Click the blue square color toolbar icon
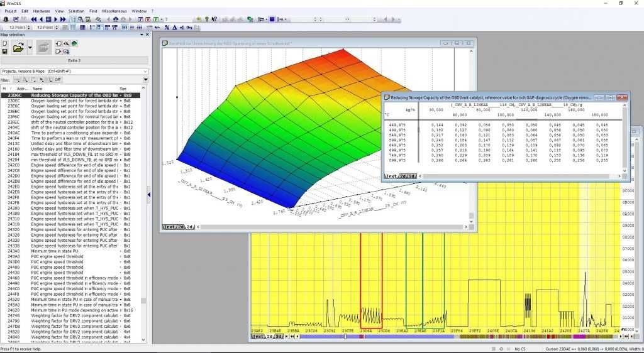 (272, 19)
